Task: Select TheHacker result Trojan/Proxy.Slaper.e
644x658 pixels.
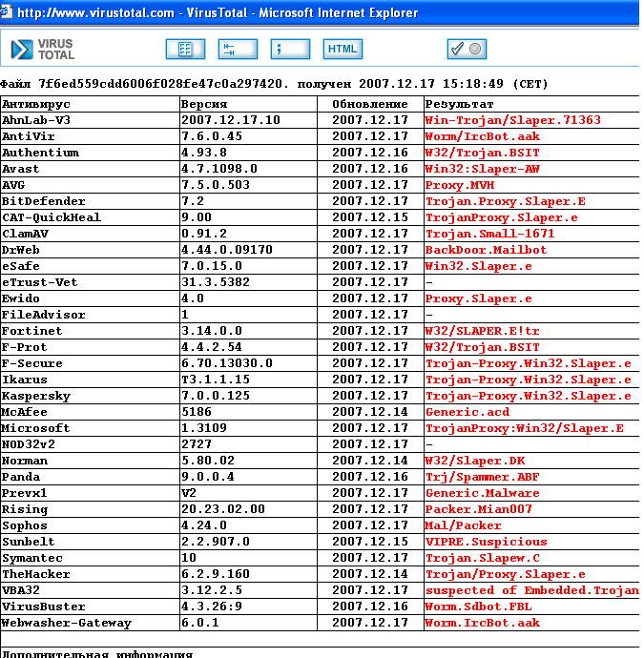Action: pos(505,574)
